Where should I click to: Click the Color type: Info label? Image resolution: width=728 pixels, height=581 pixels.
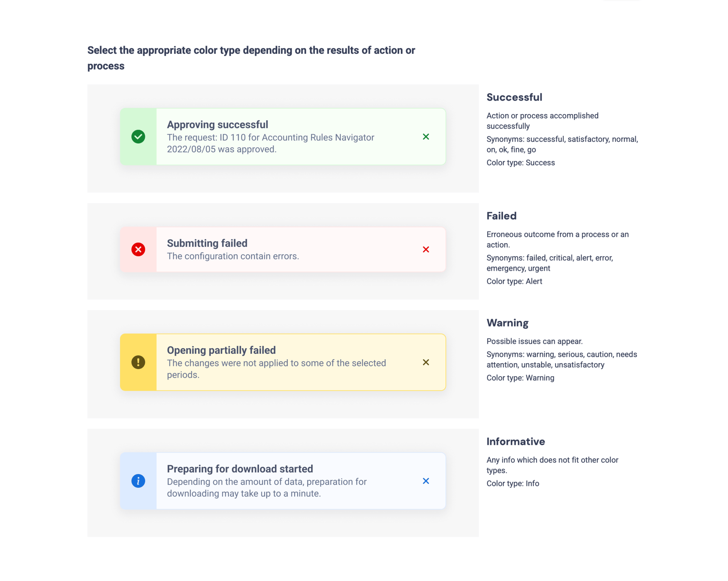click(x=513, y=484)
